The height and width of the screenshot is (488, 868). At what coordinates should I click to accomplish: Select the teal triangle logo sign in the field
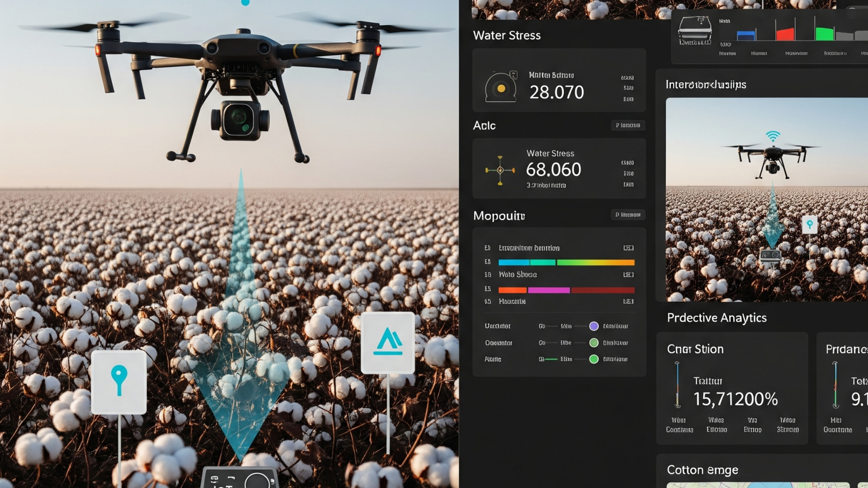click(x=388, y=342)
